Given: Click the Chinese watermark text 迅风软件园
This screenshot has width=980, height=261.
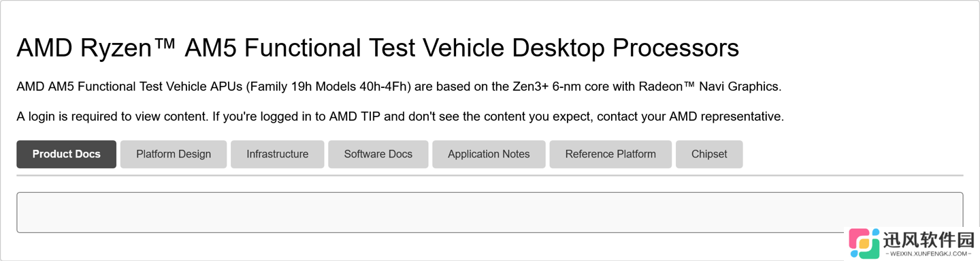Looking at the screenshot, I should point(928,240).
